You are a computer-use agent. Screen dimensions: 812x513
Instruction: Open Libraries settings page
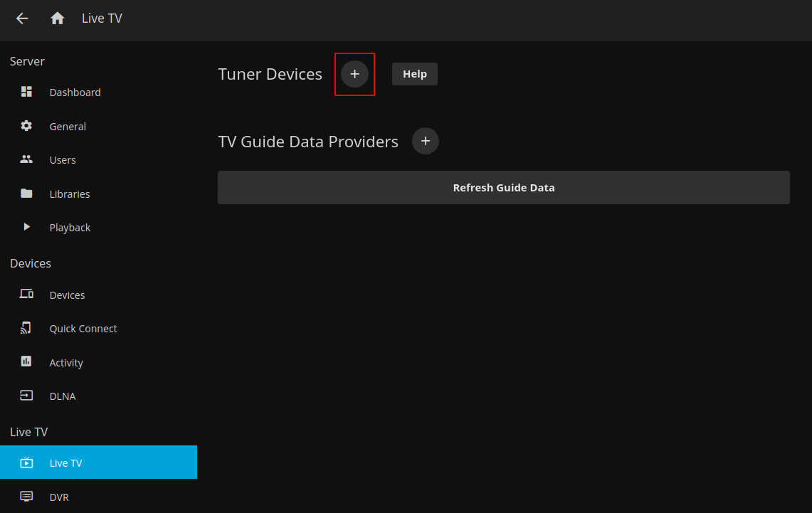click(70, 194)
